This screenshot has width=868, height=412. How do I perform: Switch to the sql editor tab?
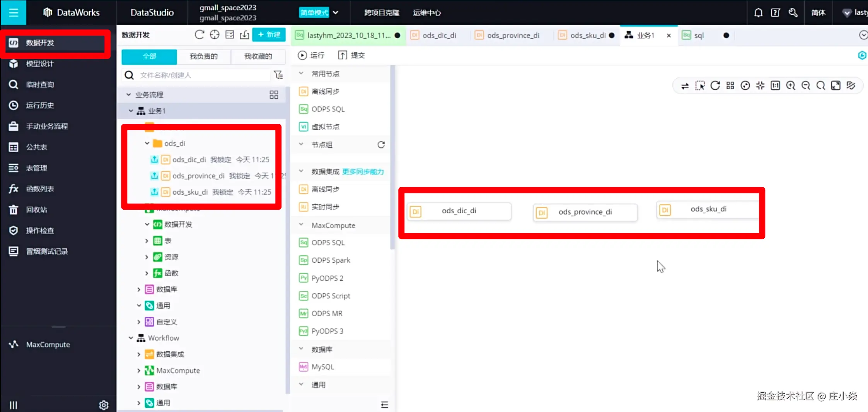[699, 36]
